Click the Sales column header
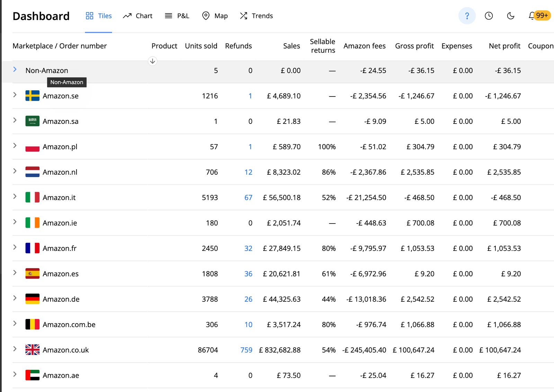This screenshot has width=554, height=392. click(x=292, y=46)
